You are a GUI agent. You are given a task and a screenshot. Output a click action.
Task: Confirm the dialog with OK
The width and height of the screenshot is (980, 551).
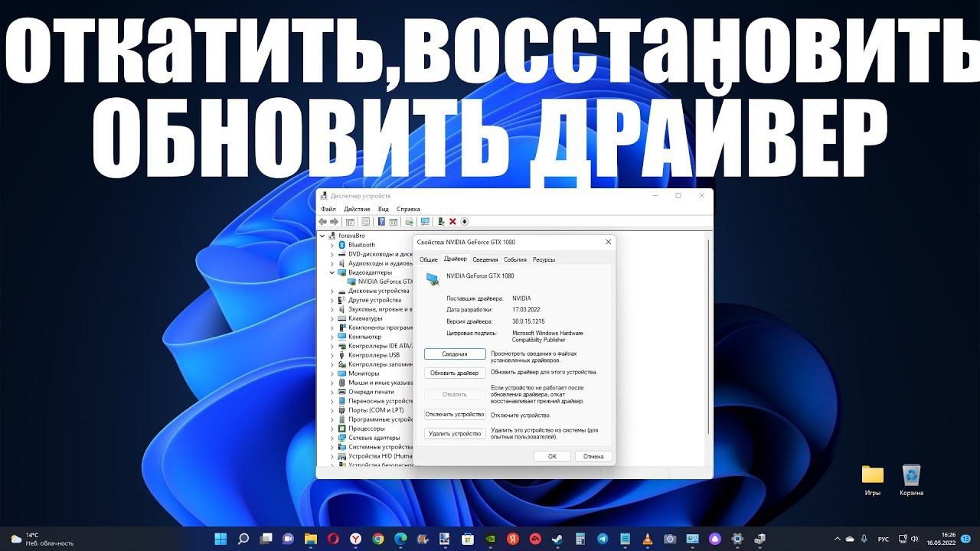point(552,457)
